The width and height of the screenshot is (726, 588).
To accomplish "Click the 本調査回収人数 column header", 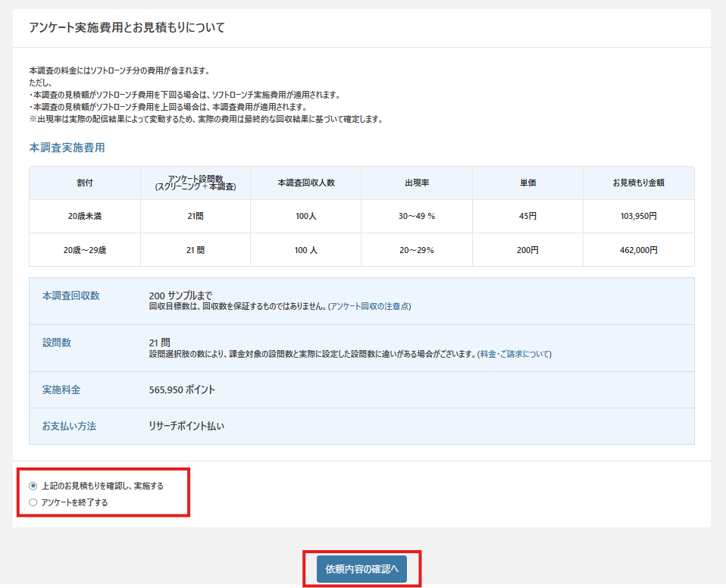I will [x=305, y=183].
